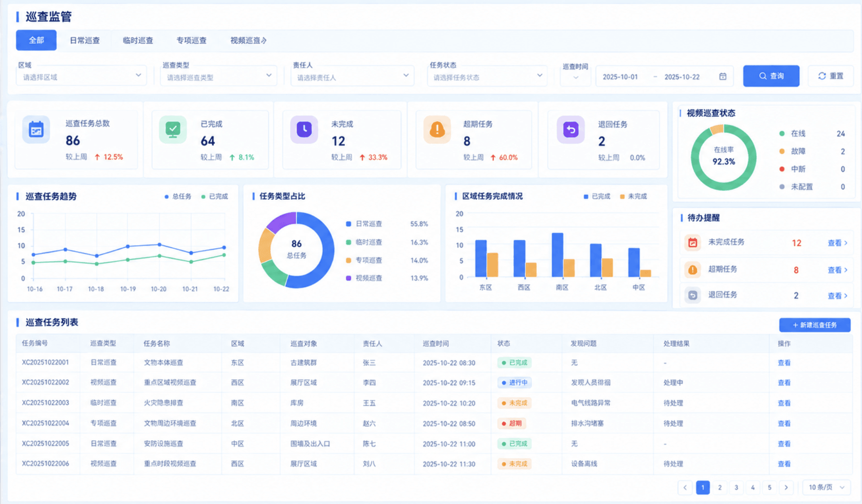
Task: Click the green completed tasks icon
Action: point(173,130)
